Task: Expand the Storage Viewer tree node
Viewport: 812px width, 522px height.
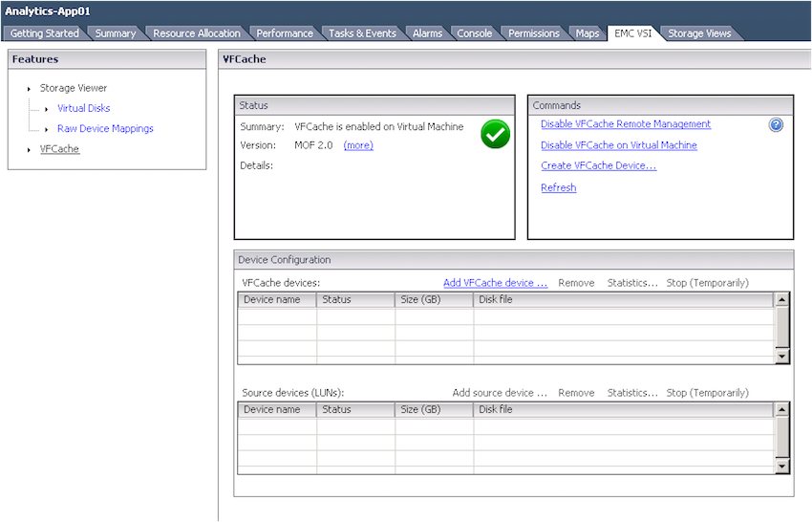Action: coord(29,89)
